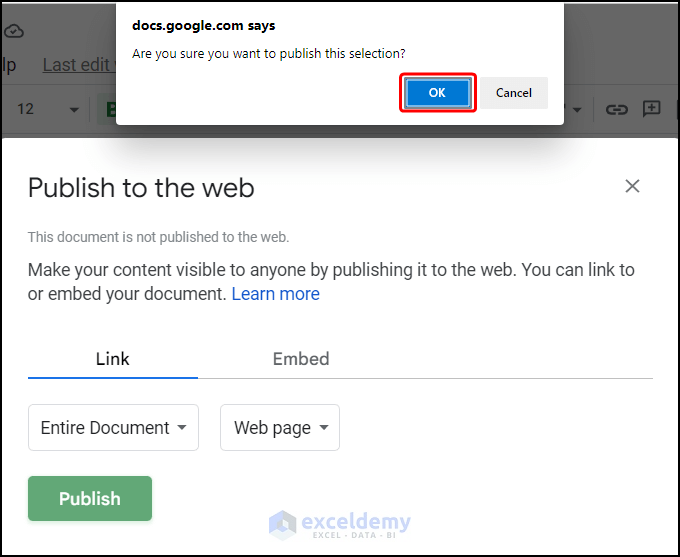This screenshot has width=680, height=557.
Task: Cancel the publish confirmation dialog
Action: [x=514, y=93]
